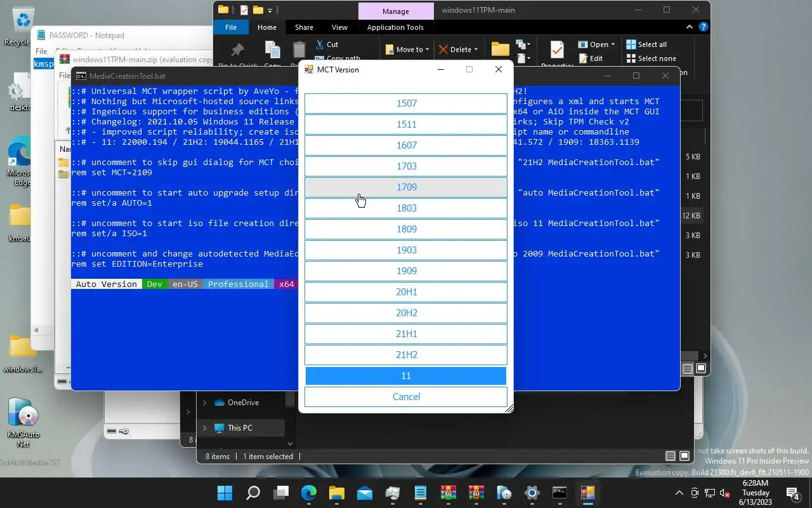Image resolution: width=812 pixels, height=508 pixels.
Task: Click Select none in the ribbon
Action: [651, 58]
